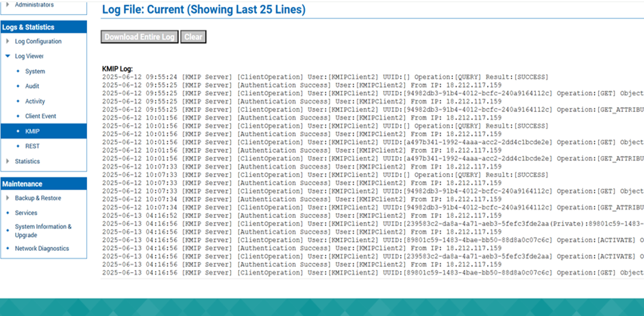The width and height of the screenshot is (644, 316).
Task: Expand the Administrators section arrow
Action: coord(8,5)
